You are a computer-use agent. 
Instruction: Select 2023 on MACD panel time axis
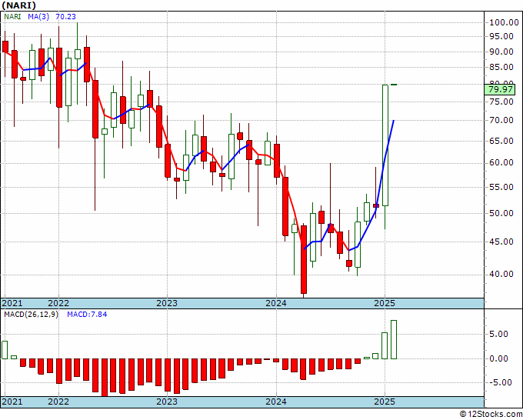(167, 402)
